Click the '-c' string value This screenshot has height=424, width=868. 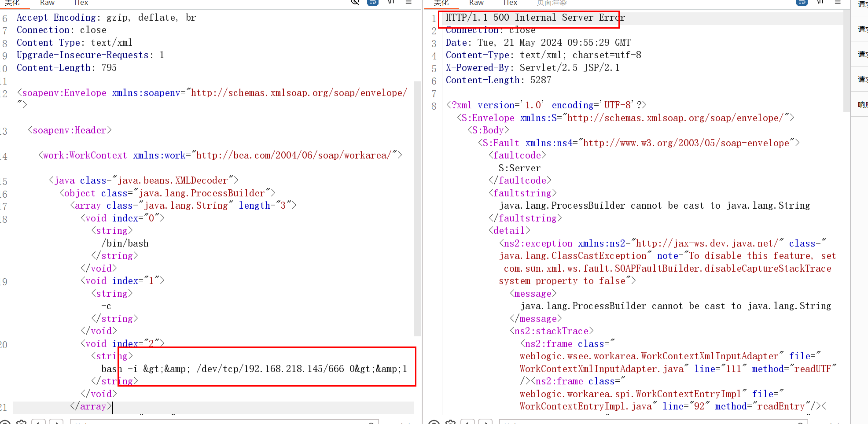pyautogui.click(x=106, y=306)
